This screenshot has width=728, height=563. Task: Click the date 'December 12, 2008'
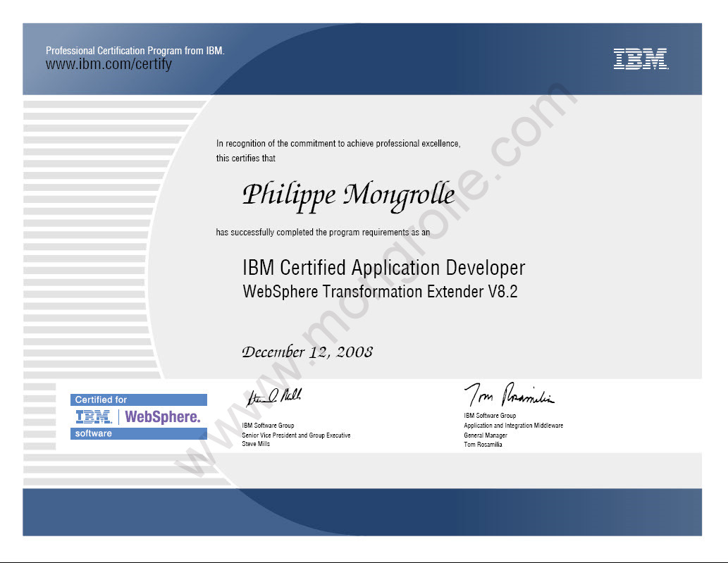tap(308, 350)
